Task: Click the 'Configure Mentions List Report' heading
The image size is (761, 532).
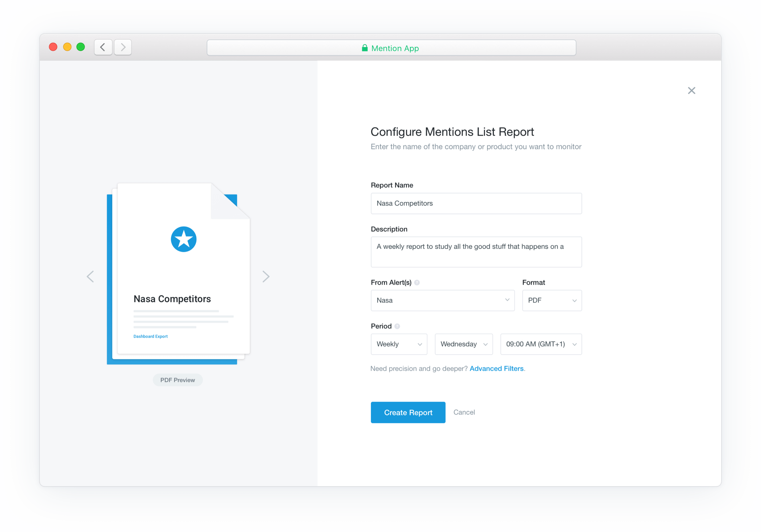Action: (x=452, y=132)
